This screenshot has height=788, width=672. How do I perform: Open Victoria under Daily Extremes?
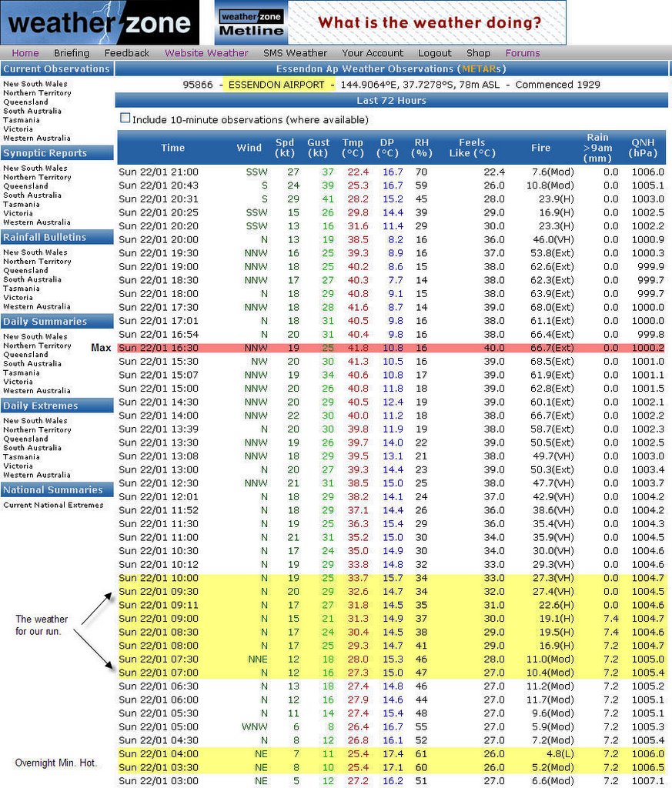(18, 466)
